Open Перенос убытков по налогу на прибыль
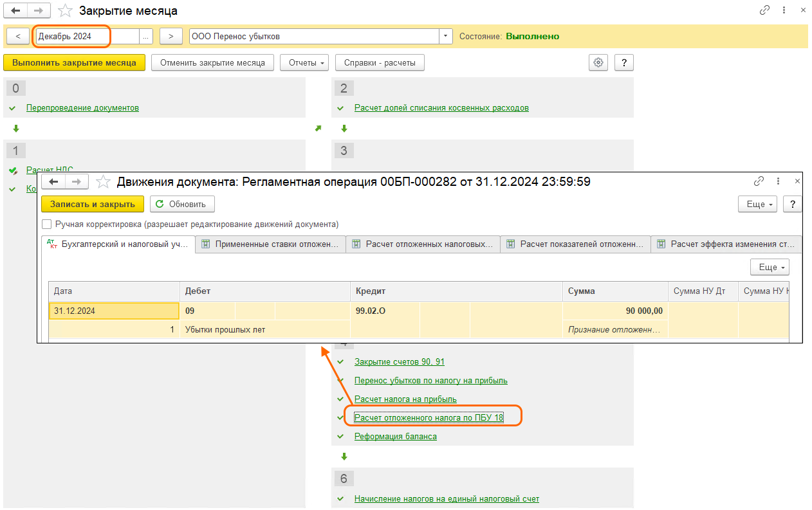The width and height of the screenshot is (812, 510). 430,381
